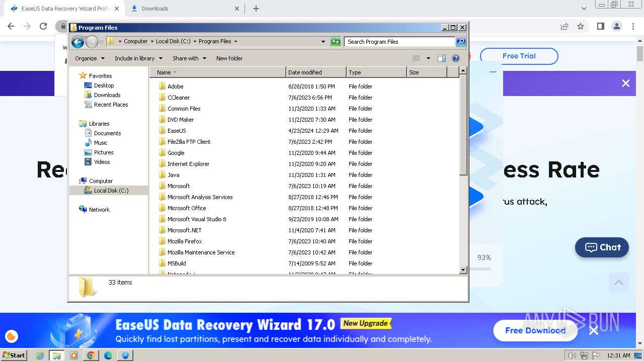Open the recent pages dropdown arrow
This screenshot has height=362, width=644.
[x=101, y=42]
